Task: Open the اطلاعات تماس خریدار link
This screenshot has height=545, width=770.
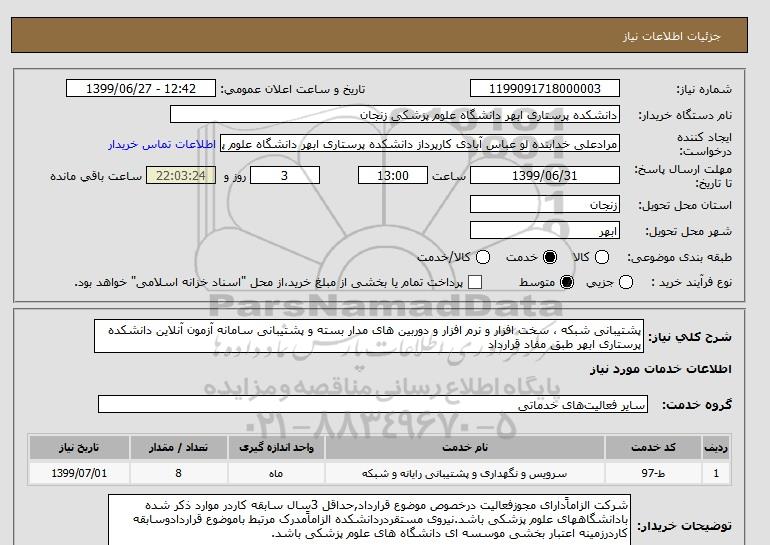Action: 162,145
